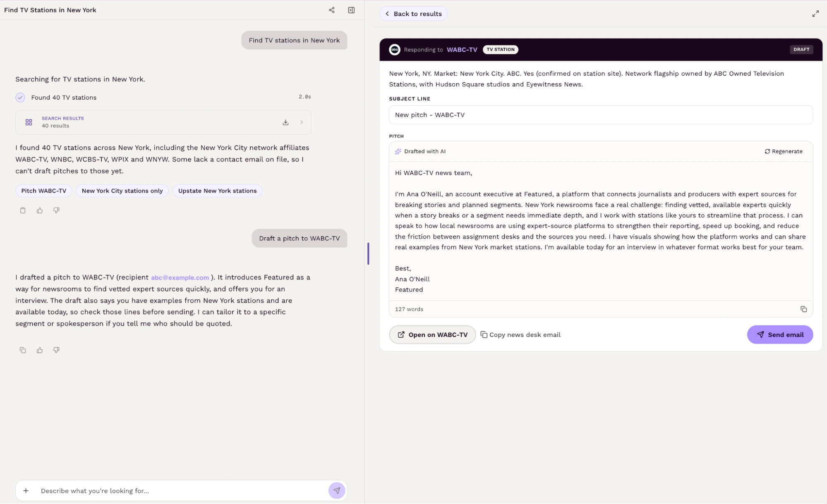Send the chat message with the arrow button

point(337,491)
